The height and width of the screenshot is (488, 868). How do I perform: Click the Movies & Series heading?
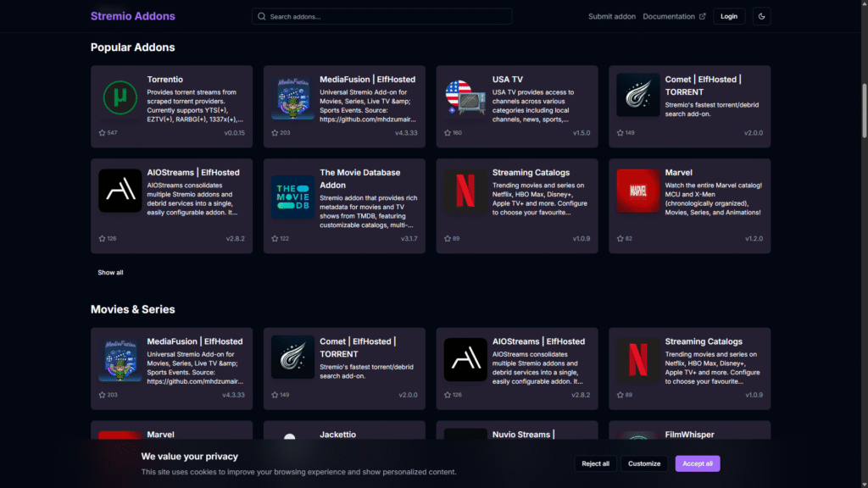point(133,309)
